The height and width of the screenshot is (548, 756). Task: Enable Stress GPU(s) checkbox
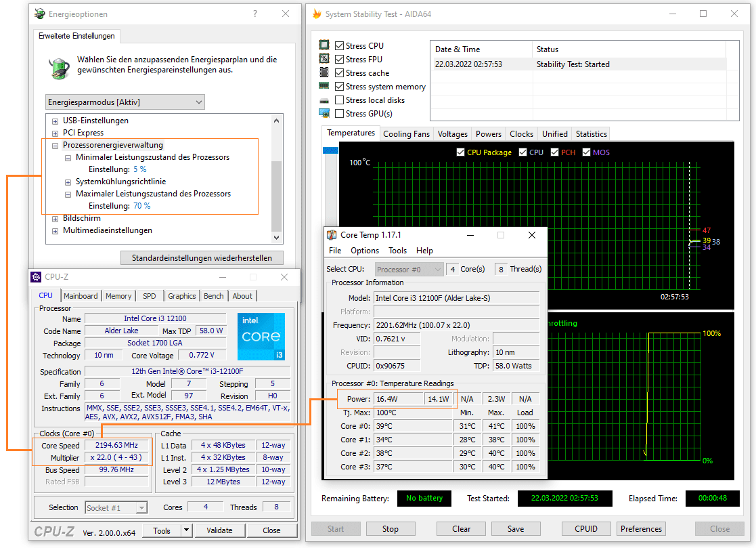click(340, 113)
